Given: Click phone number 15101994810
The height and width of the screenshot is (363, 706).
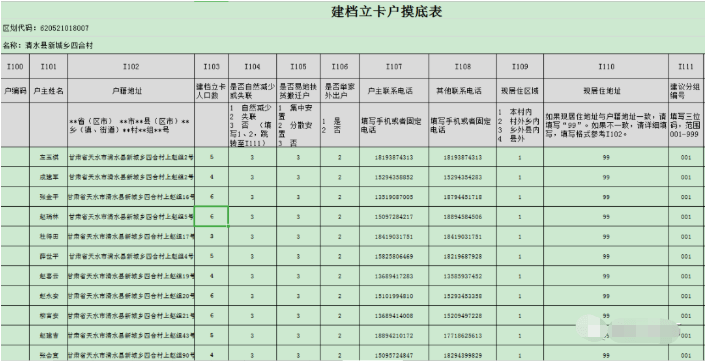Looking at the screenshot, I should [x=394, y=295].
